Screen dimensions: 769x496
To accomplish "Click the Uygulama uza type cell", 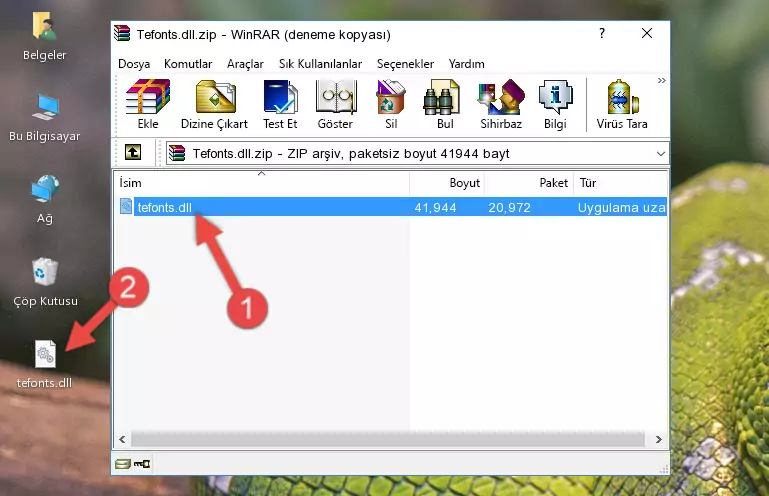I will [x=621, y=208].
